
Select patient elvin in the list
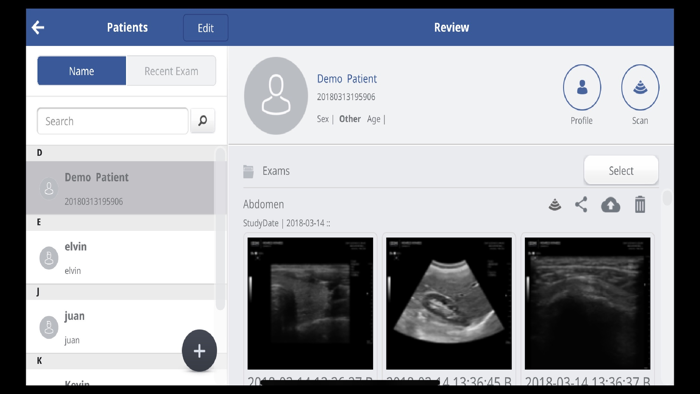[x=120, y=257]
